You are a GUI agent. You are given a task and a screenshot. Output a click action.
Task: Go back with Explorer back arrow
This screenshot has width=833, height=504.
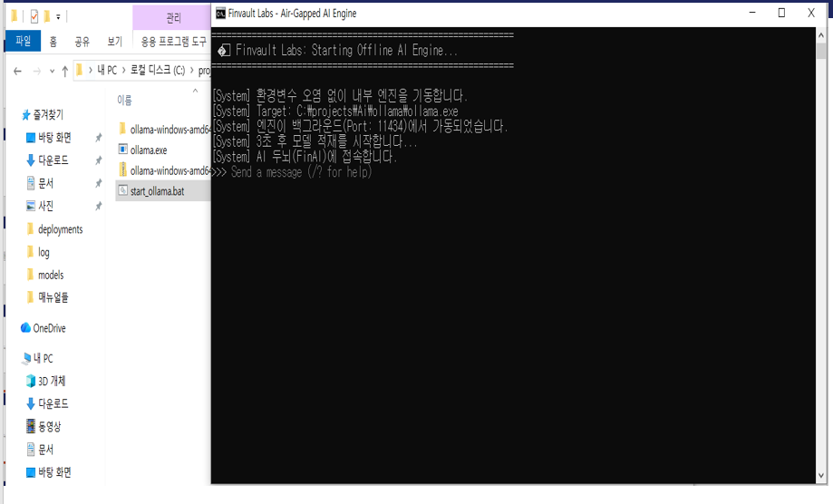(x=17, y=71)
